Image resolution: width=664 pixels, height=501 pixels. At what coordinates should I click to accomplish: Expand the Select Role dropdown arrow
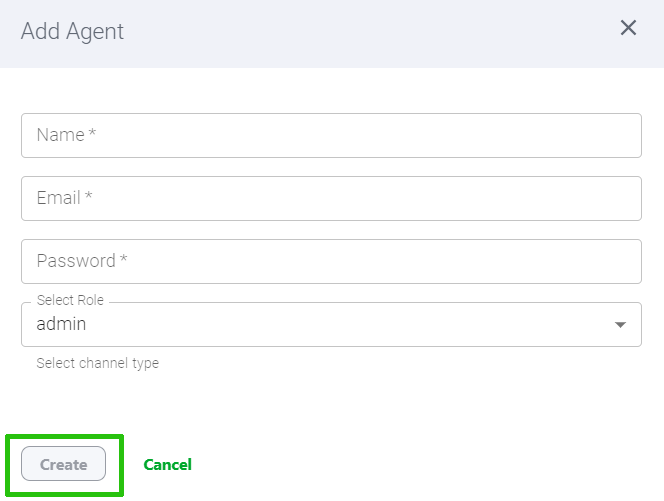pyautogui.click(x=620, y=325)
